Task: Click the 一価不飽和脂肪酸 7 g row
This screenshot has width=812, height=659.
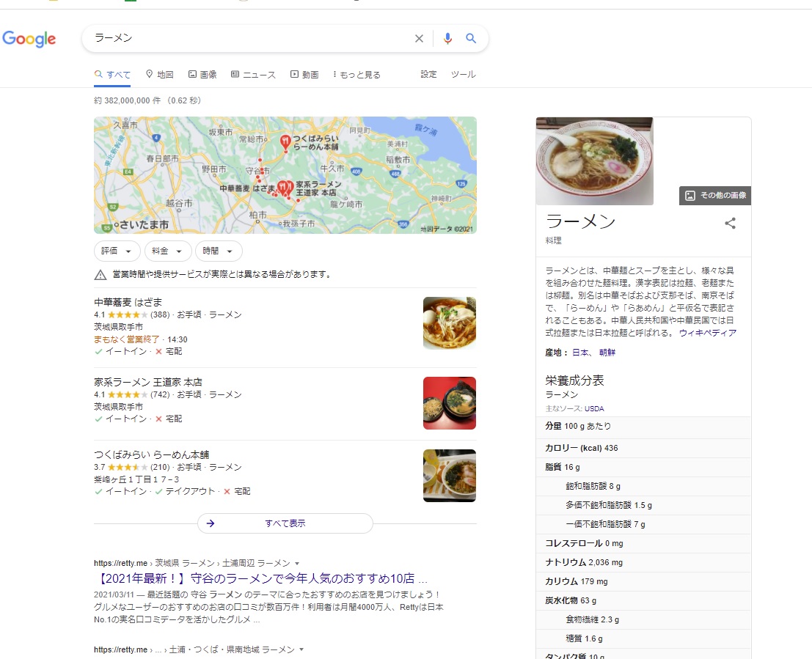Action: (x=644, y=524)
